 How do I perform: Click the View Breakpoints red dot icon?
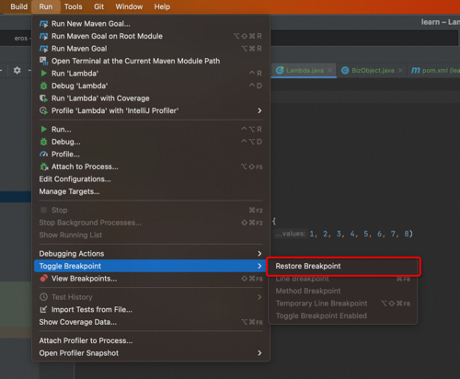(44, 279)
